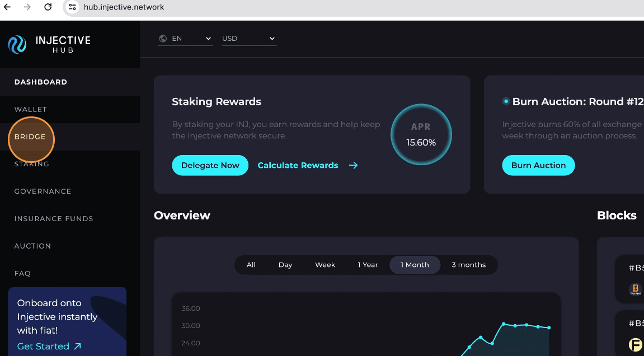Click the Burn Auction button
This screenshot has height=356, width=644.
tap(538, 165)
